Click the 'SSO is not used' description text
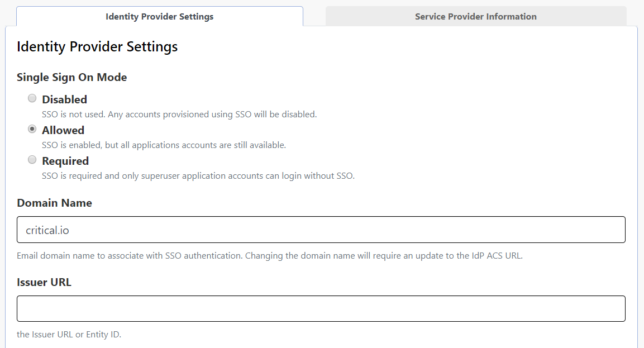 (179, 115)
